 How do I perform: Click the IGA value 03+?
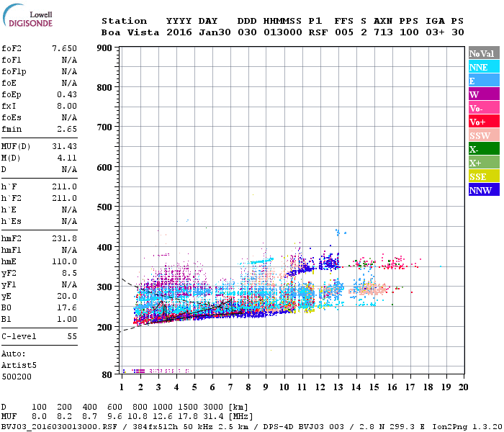pos(435,32)
